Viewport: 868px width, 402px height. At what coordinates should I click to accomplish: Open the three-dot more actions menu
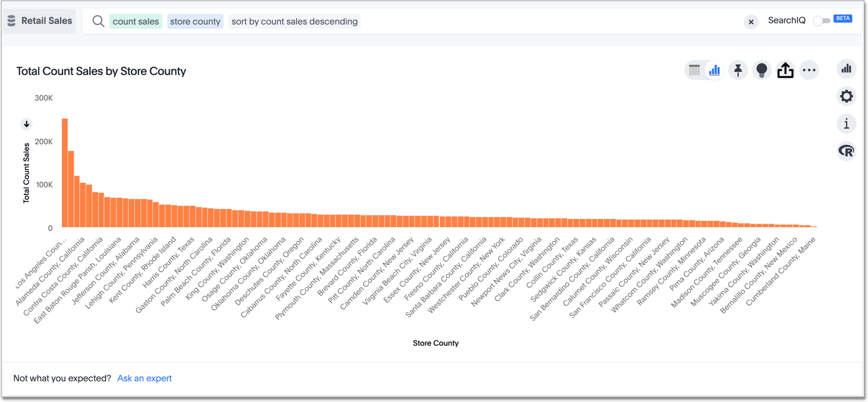[809, 71]
